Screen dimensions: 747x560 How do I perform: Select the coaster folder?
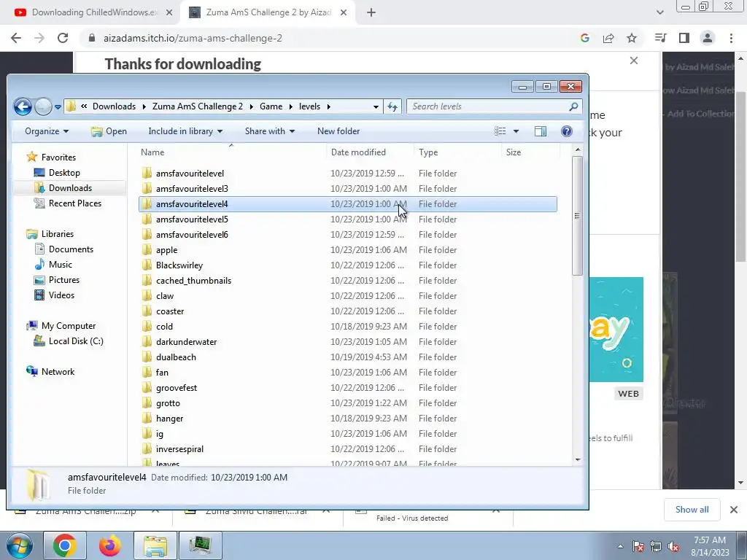170,311
